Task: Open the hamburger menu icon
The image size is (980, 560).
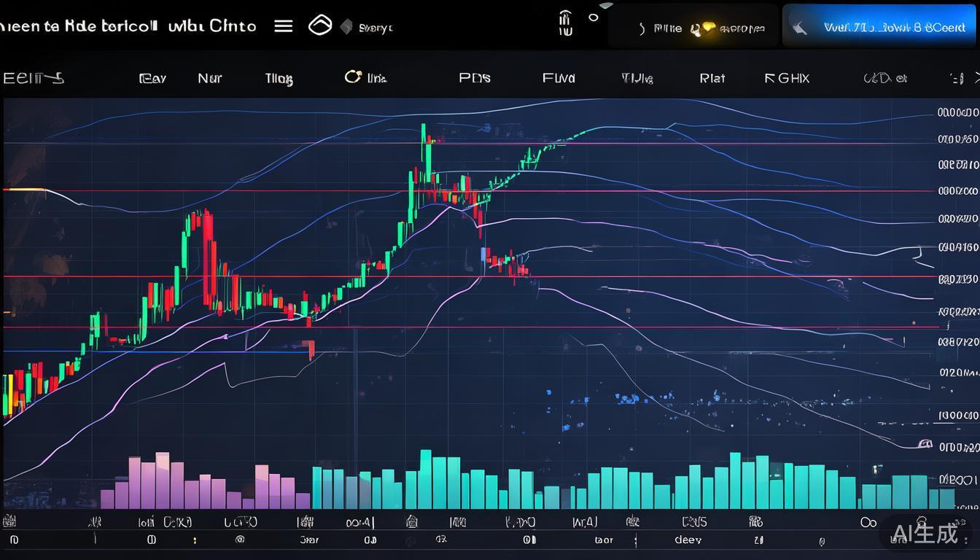Action: coord(284,26)
